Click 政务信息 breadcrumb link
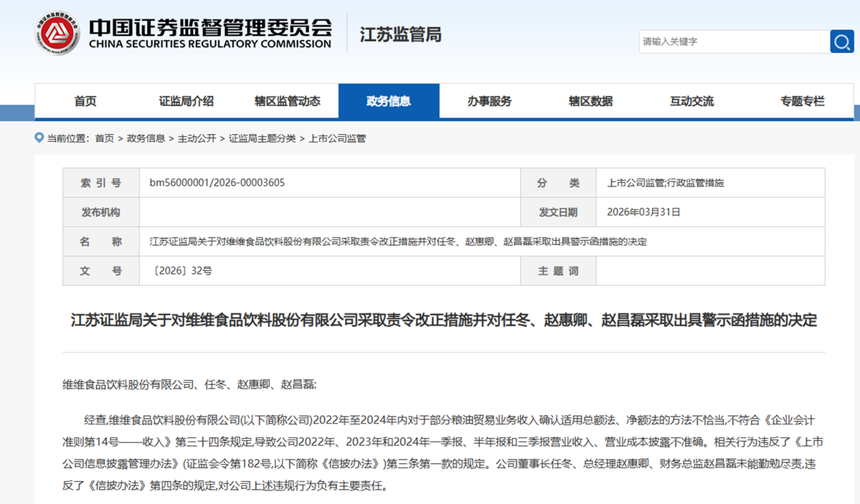This screenshot has width=860, height=504. click(146, 138)
